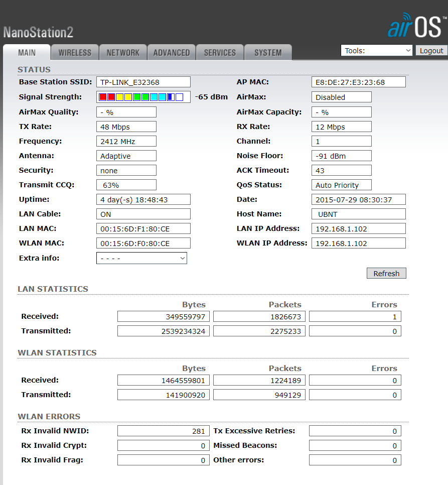Switch to the WIRELESS tab
Viewport: 448px width, 485px height.
pos(75,53)
